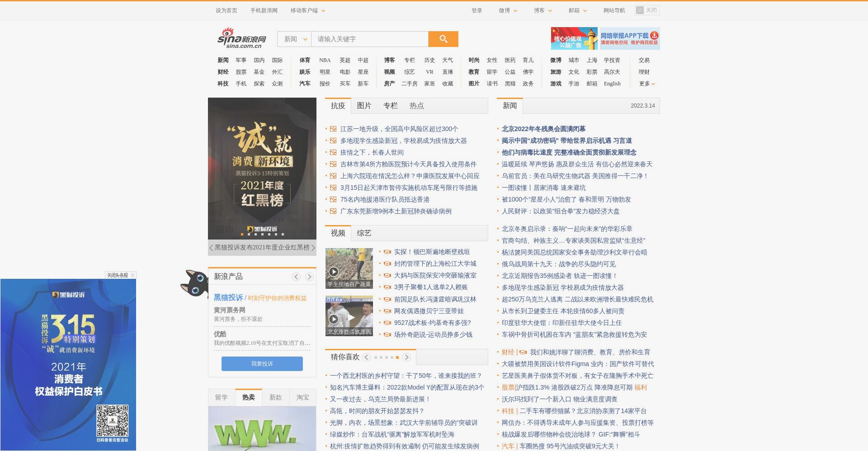
Task: Expand the 移动客户端 dropdown
Action: (x=308, y=10)
